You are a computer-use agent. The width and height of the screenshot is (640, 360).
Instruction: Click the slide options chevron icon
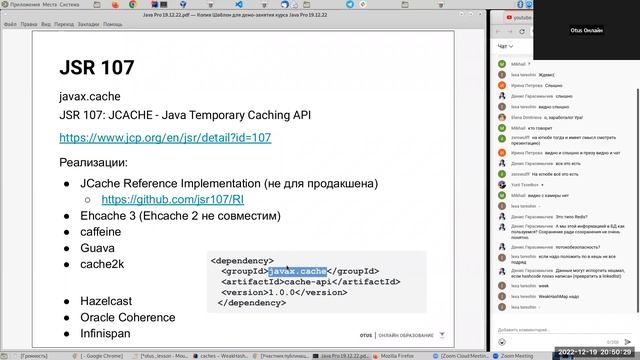[x=442, y=335]
